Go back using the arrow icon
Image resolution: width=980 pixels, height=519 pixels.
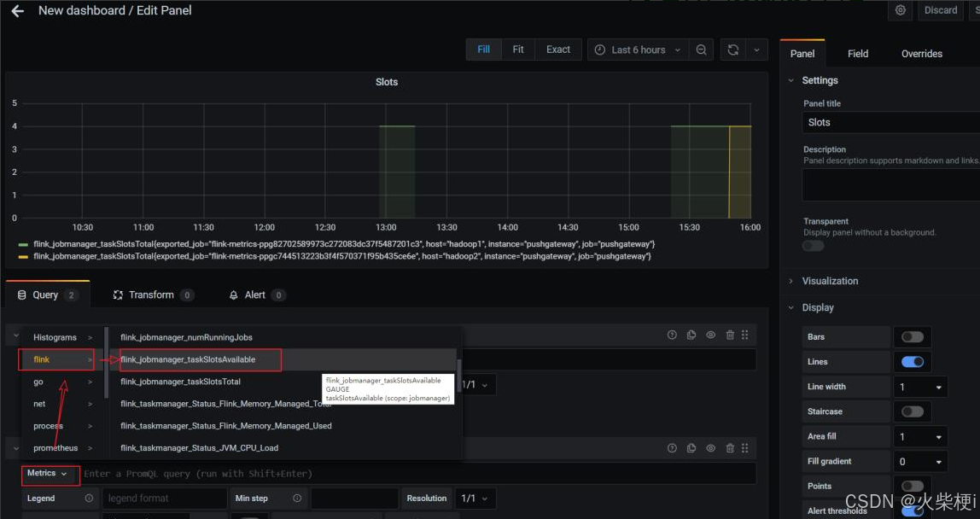(x=17, y=10)
